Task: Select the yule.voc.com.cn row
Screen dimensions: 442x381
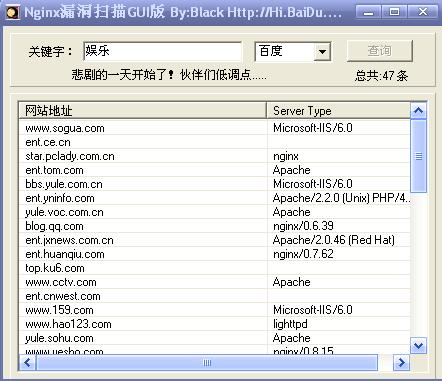Action: coord(215,212)
